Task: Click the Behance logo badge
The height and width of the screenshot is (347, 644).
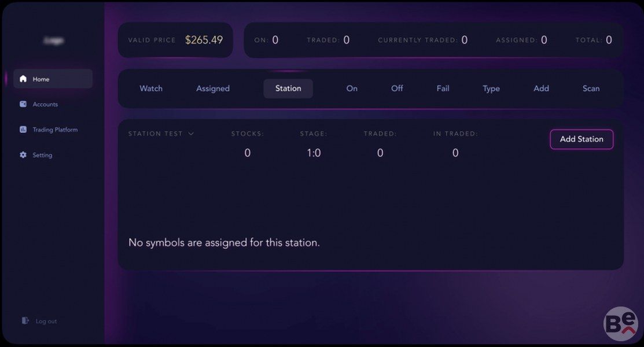Action: point(621,324)
